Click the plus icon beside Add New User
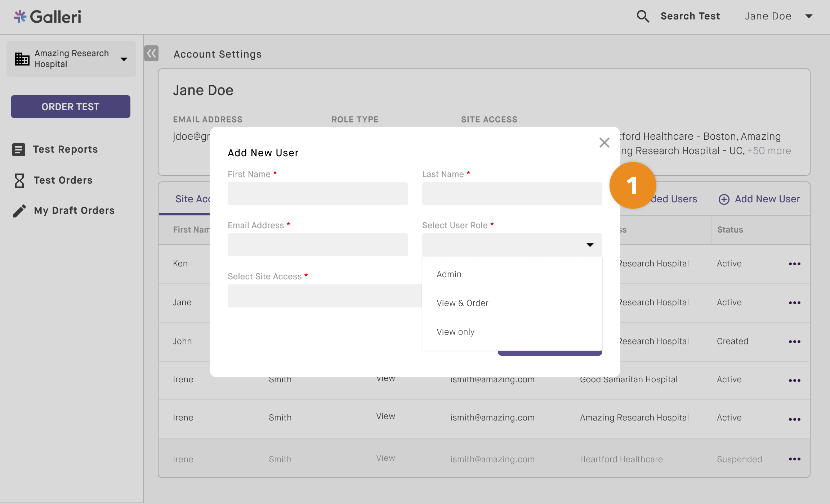The width and height of the screenshot is (830, 504). tap(724, 199)
